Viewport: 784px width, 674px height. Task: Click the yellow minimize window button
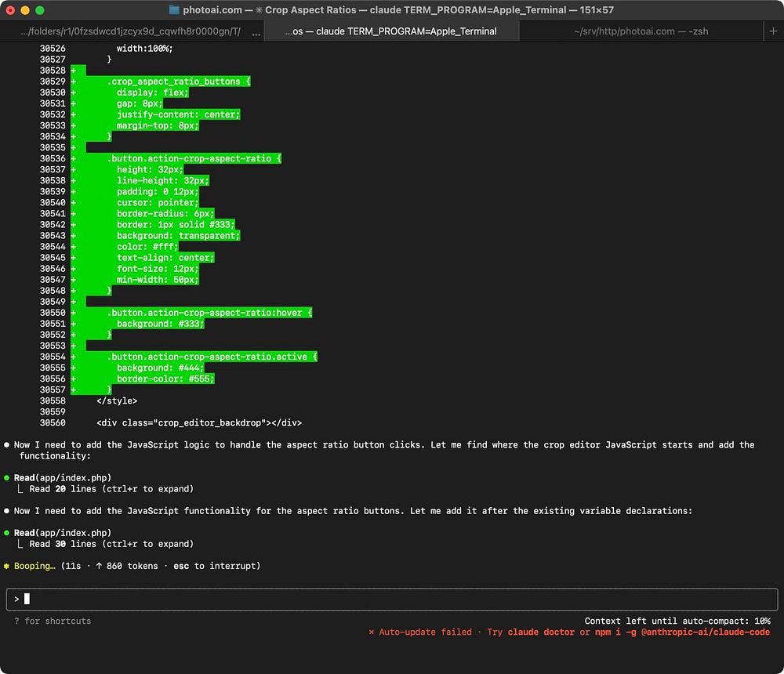[25, 10]
